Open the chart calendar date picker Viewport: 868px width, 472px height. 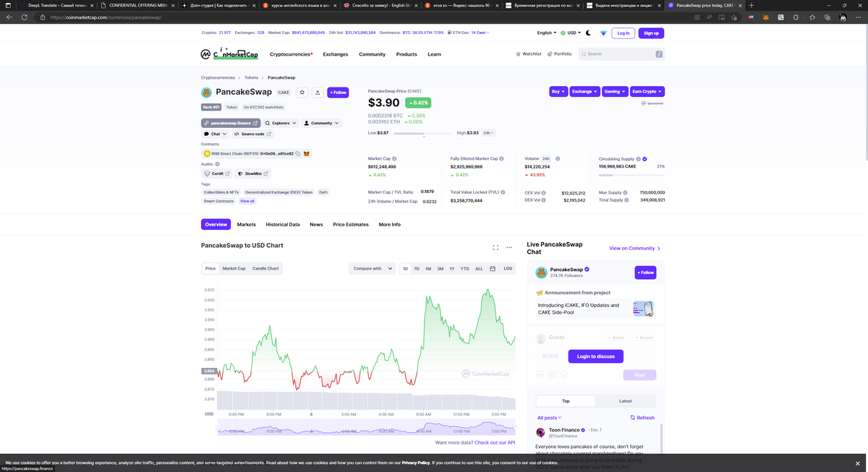[x=493, y=268]
